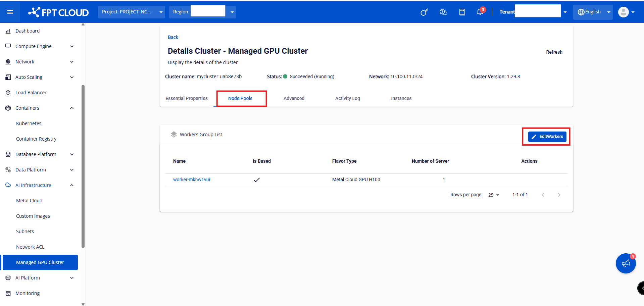
Task: Change language from English dropdown
Action: click(x=593, y=12)
